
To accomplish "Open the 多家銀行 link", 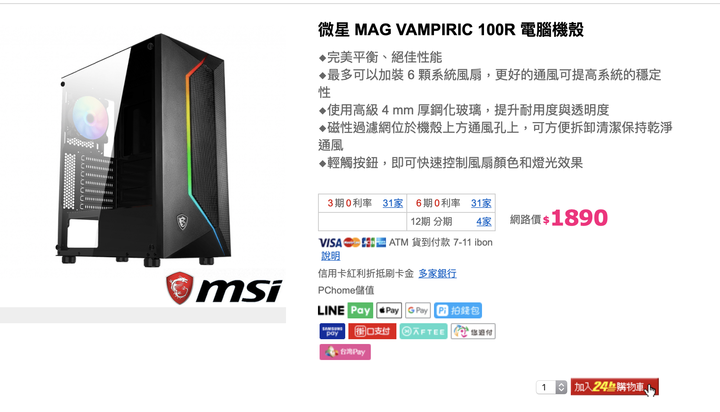I will coord(437,273).
